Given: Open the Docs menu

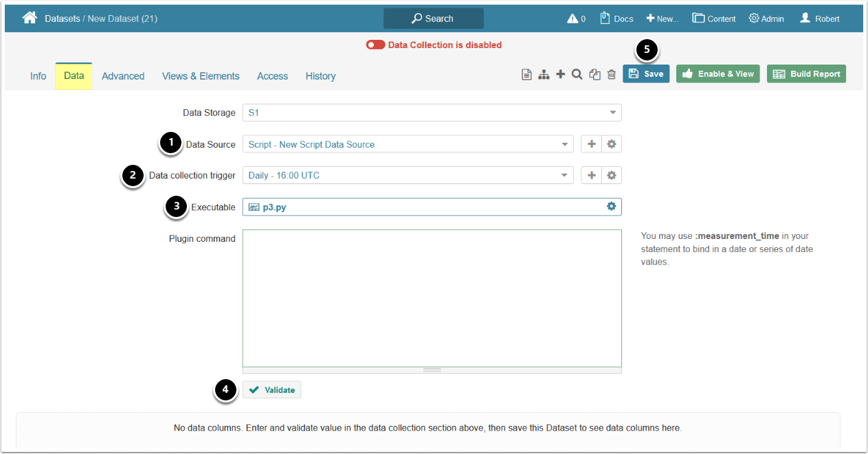Looking at the screenshot, I should click(616, 19).
